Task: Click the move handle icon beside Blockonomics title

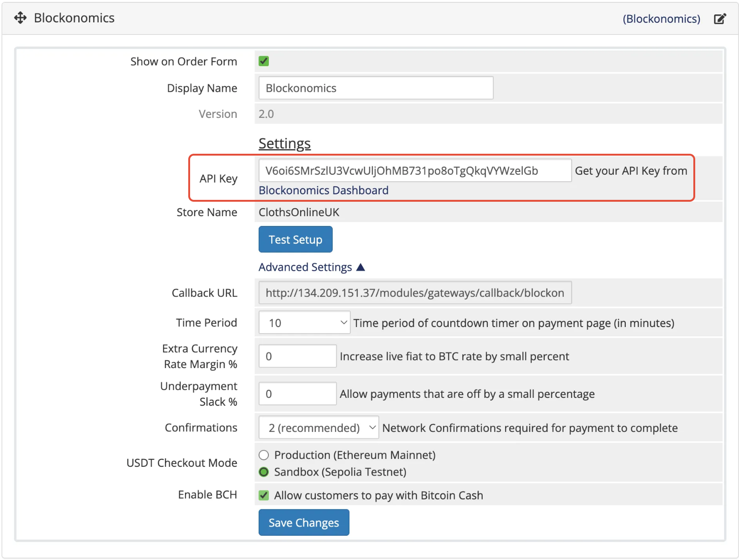Action: coord(21,18)
